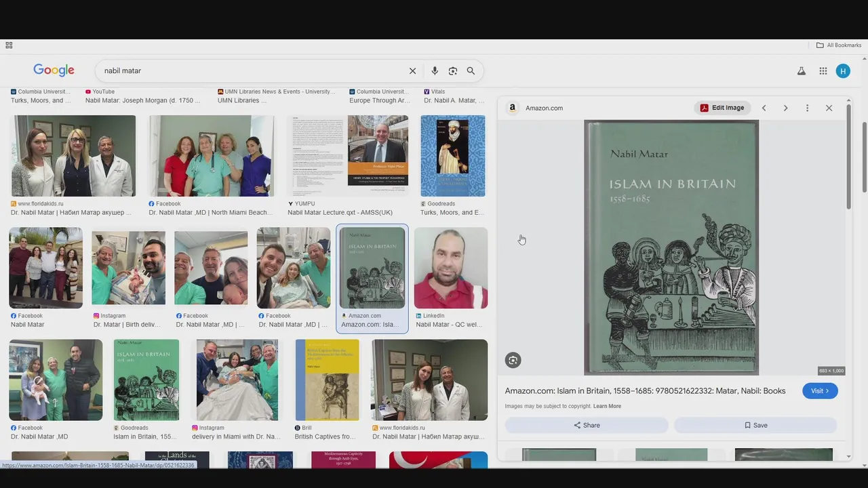
Task: Go to the Google logo homepage
Action: click(x=54, y=70)
